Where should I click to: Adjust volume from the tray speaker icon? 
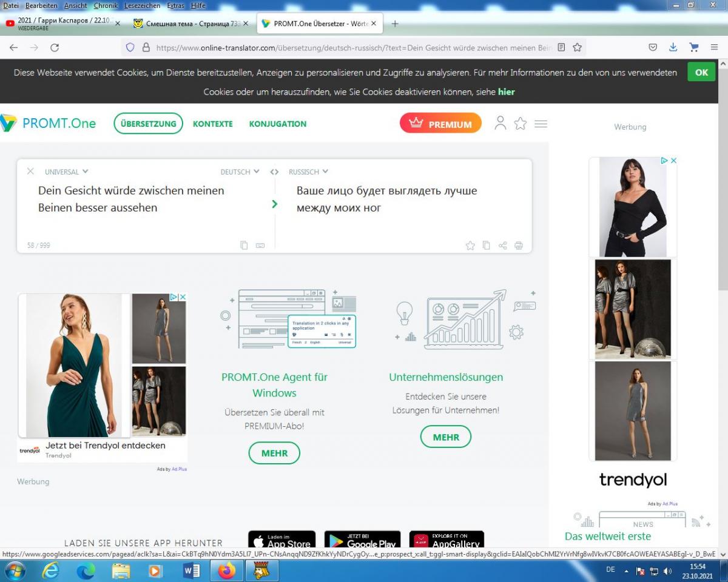coord(668,571)
